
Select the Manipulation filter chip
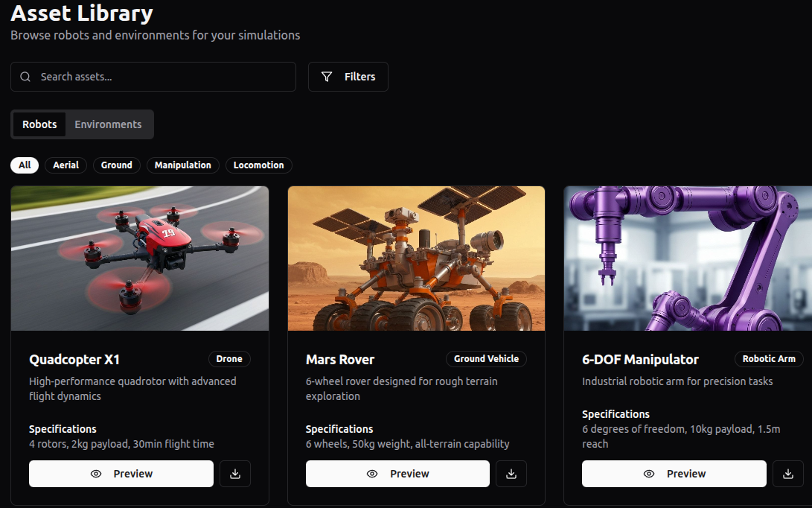coord(182,165)
